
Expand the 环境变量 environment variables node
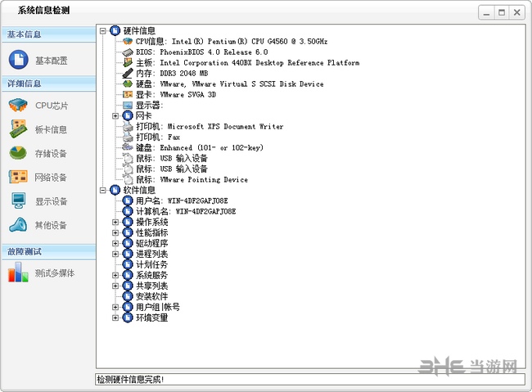click(x=115, y=318)
